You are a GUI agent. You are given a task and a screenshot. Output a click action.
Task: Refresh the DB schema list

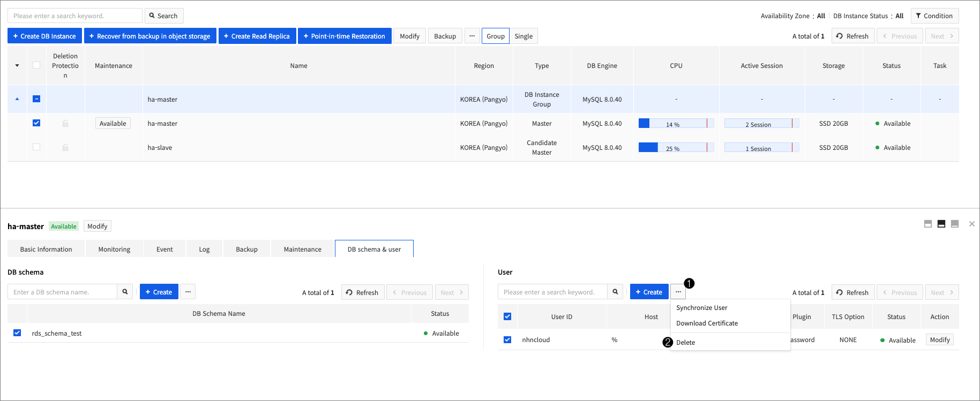point(363,292)
